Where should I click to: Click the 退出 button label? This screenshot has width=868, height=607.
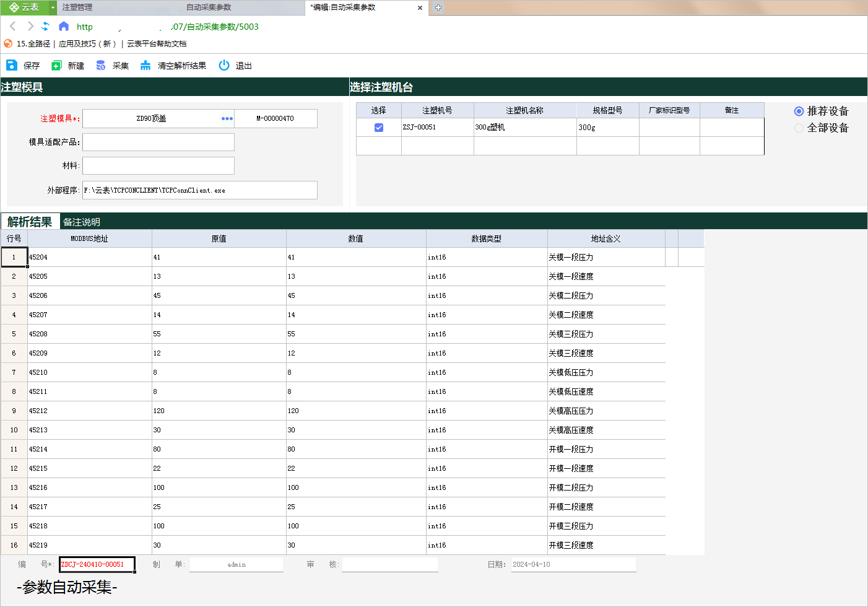pyautogui.click(x=244, y=66)
